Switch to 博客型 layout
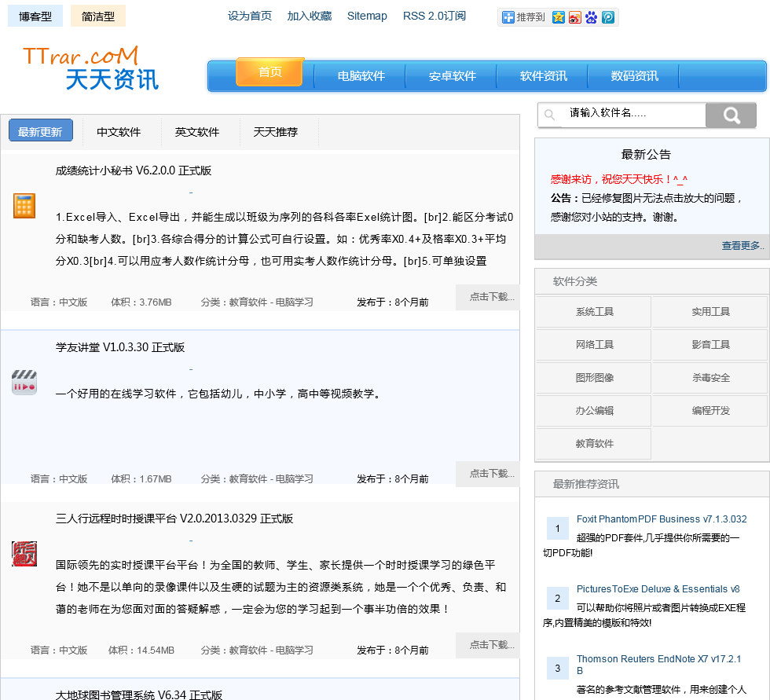Screen dimensions: 770x700 [x=35, y=16]
